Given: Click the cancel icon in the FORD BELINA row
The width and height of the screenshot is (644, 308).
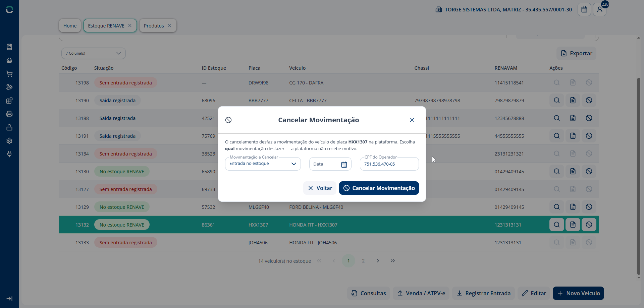Looking at the screenshot, I should 589,207.
